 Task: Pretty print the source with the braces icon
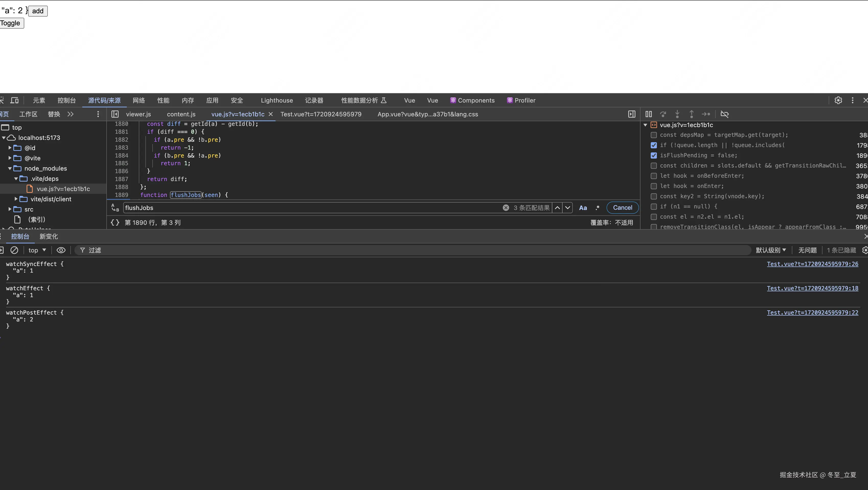click(115, 222)
